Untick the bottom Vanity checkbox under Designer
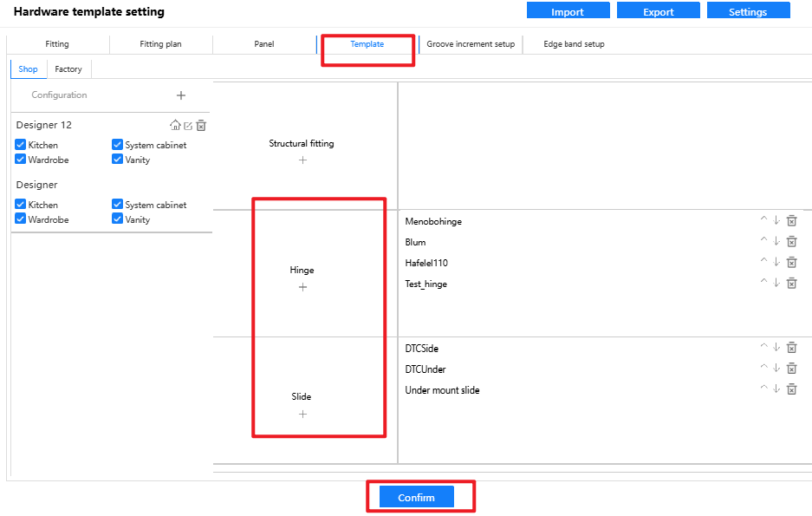812x516 pixels. (x=118, y=219)
